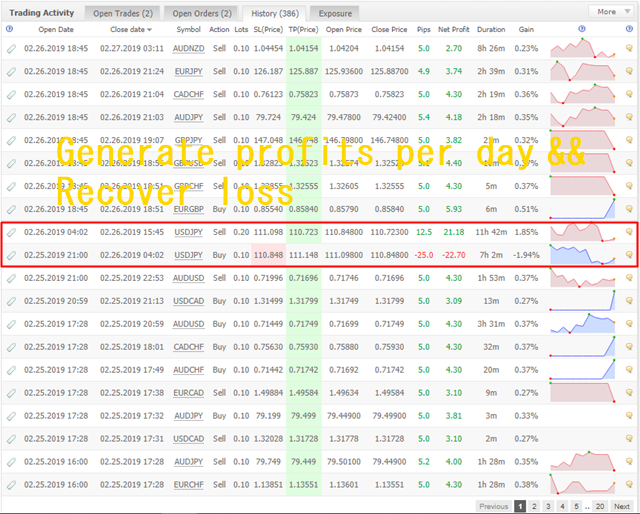View mini chart for EURCHF trade

582,484
